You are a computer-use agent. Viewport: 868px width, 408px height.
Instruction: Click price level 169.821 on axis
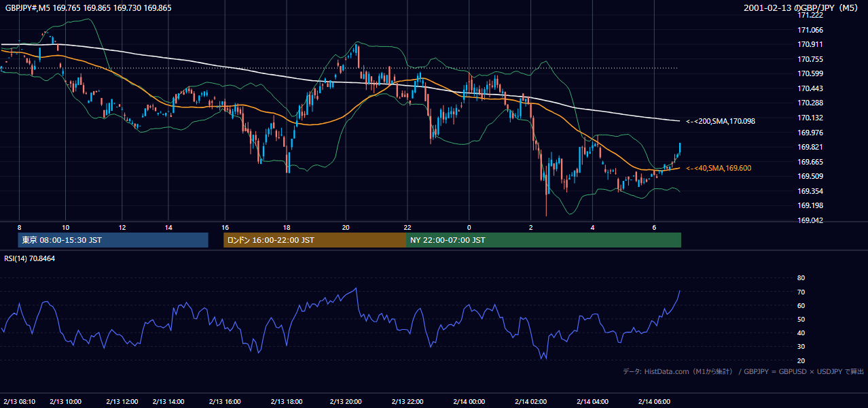810,147
